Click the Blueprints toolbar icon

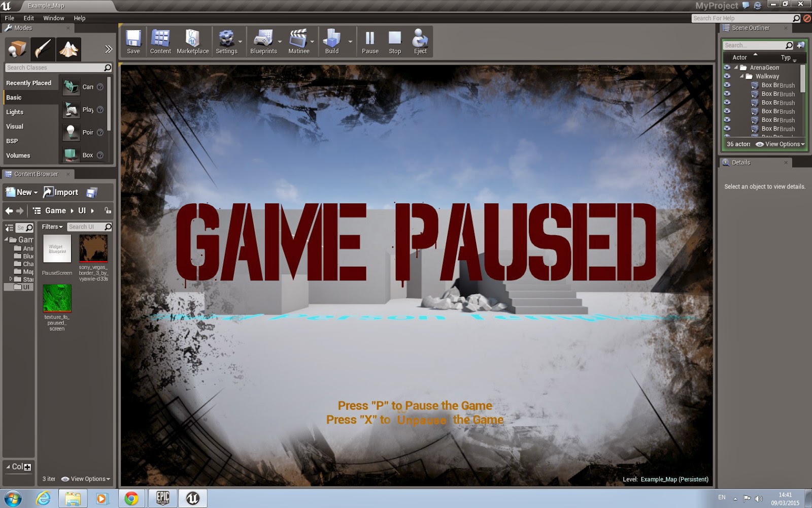[264, 41]
